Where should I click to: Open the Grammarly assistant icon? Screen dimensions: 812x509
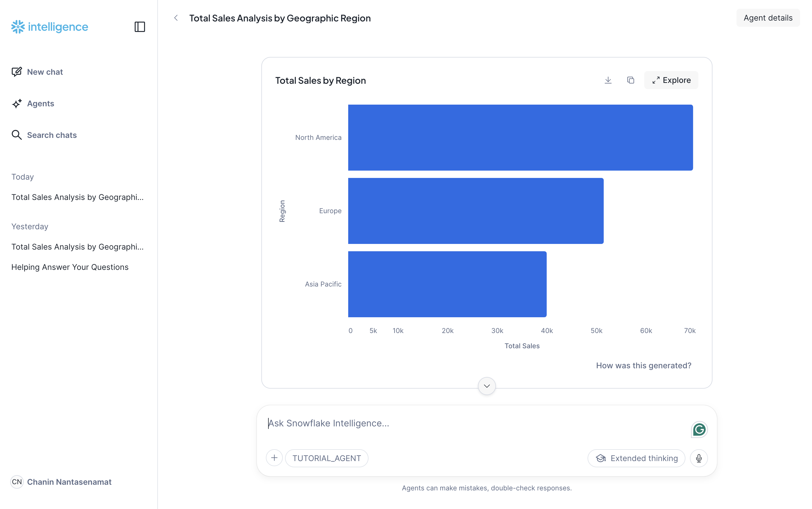pyautogui.click(x=699, y=429)
